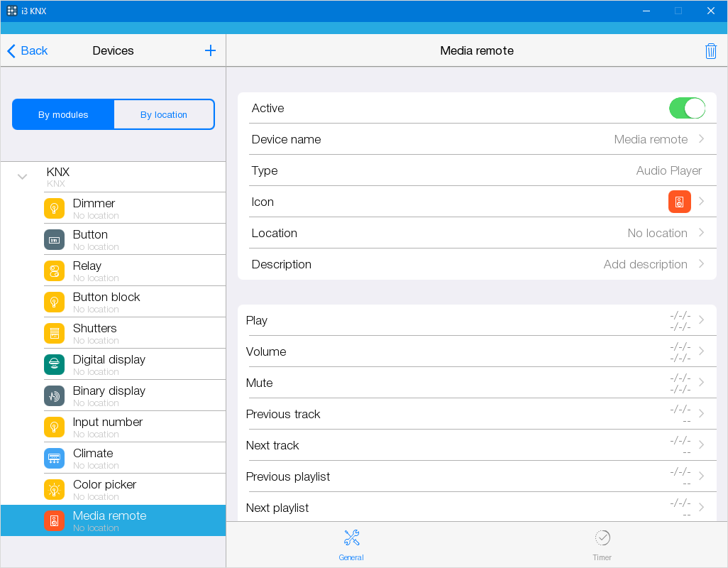The height and width of the screenshot is (568, 728).
Task: Click Add description field
Action: tap(644, 264)
